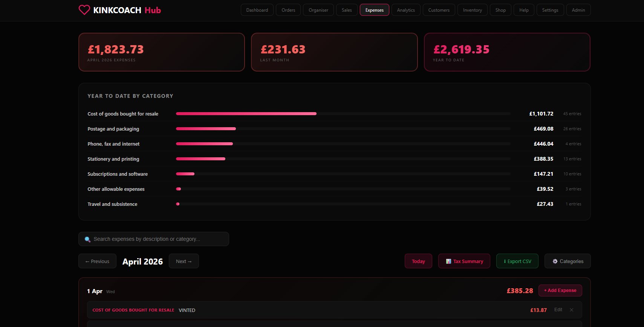644x327 pixels.
Task: Click the 'Travel and subsistence' label
Action: [x=112, y=204]
